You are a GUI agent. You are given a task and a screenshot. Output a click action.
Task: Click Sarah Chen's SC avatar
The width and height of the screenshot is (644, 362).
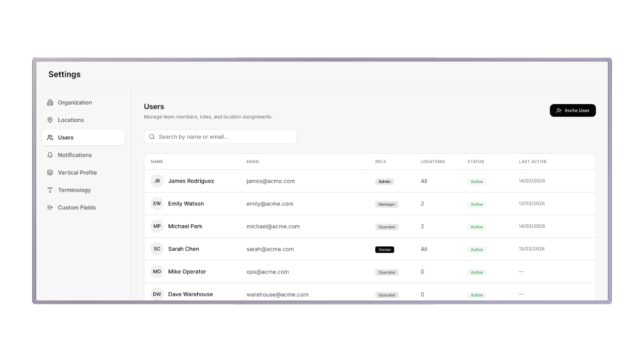157,249
